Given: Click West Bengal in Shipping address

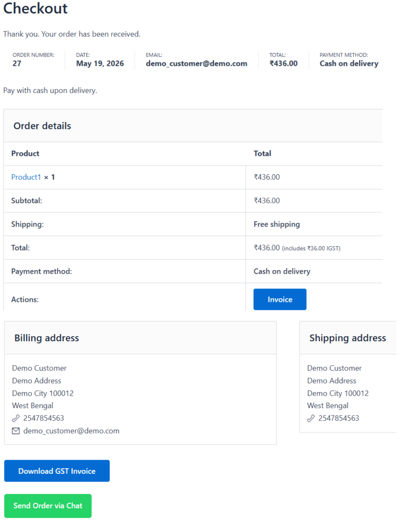Looking at the screenshot, I should (x=328, y=406).
